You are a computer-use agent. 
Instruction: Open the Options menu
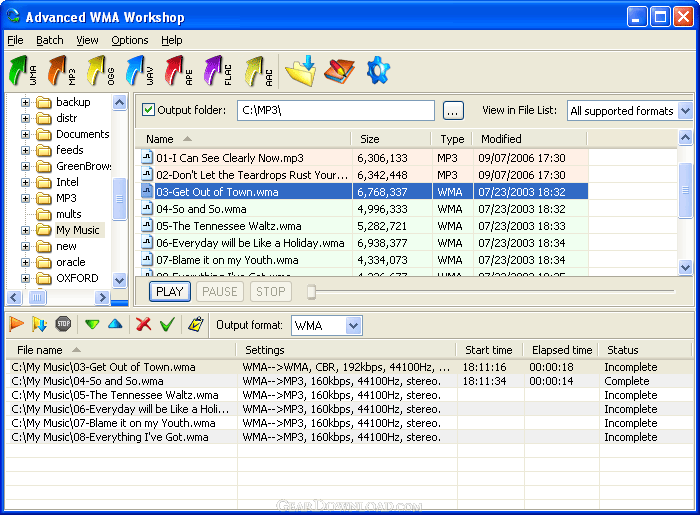130,40
